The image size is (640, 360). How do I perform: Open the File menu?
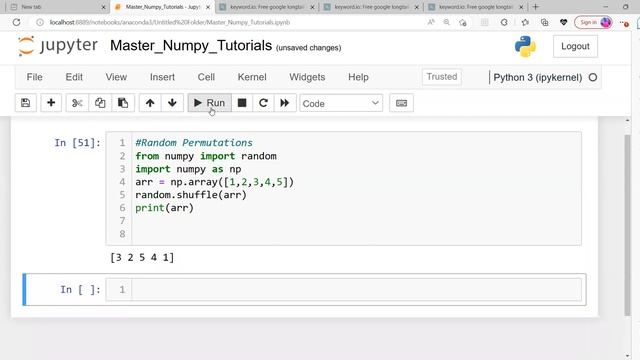(34, 77)
